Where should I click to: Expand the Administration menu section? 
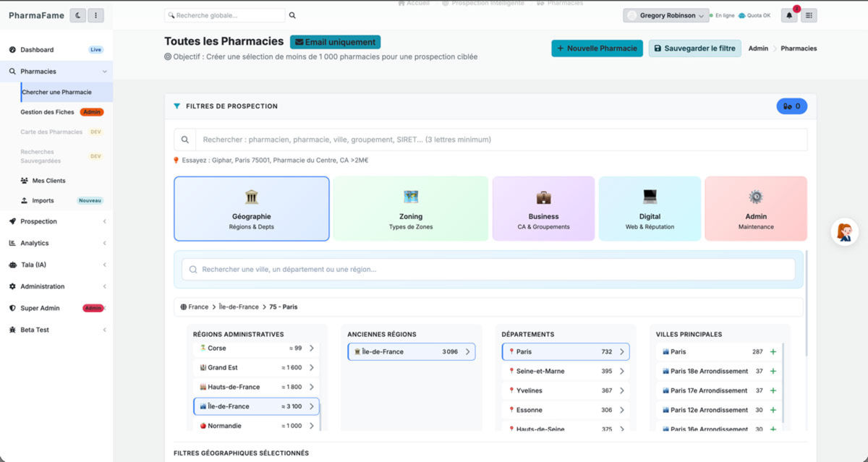pyautogui.click(x=42, y=286)
